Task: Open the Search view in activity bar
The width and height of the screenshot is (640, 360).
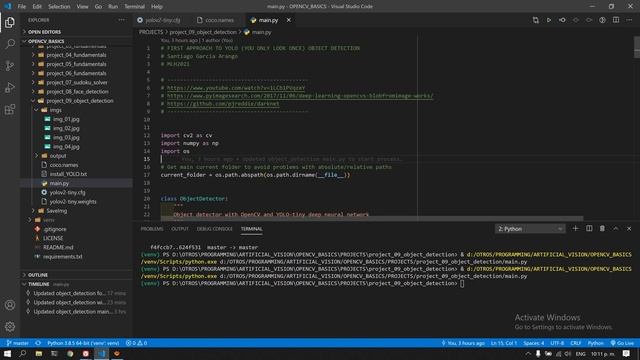Action: coord(10,44)
